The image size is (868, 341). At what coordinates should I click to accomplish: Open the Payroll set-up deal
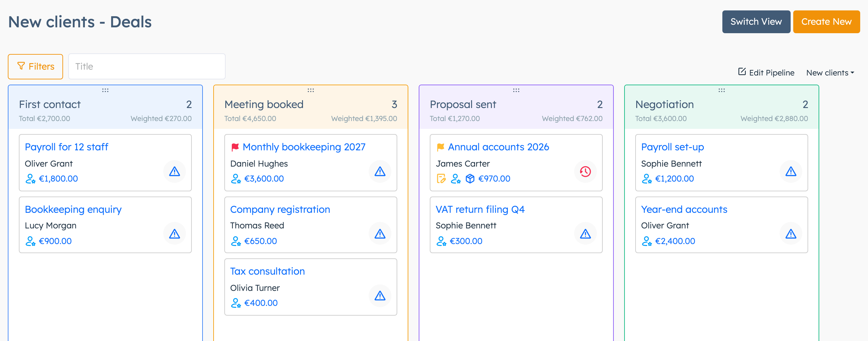tap(672, 147)
